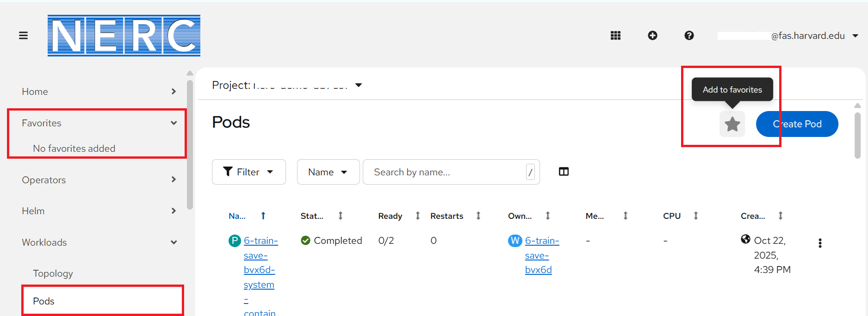Open user account menu dropdown
Viewport: 868px width, 316px height.
point(855,36)
